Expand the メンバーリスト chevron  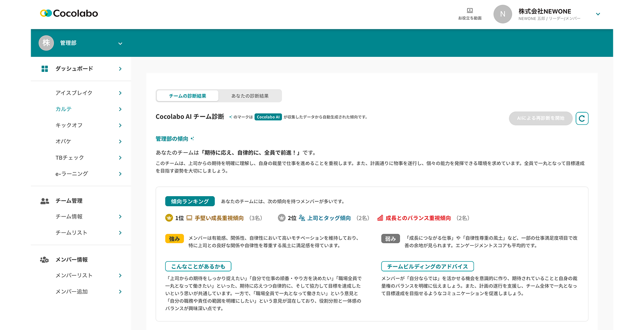120,276
